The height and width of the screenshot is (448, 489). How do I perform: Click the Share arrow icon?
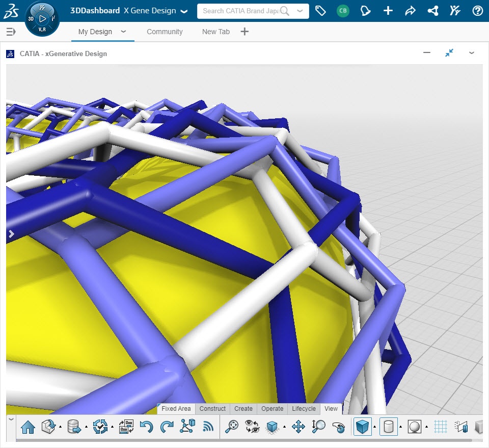tap(410, 11)
